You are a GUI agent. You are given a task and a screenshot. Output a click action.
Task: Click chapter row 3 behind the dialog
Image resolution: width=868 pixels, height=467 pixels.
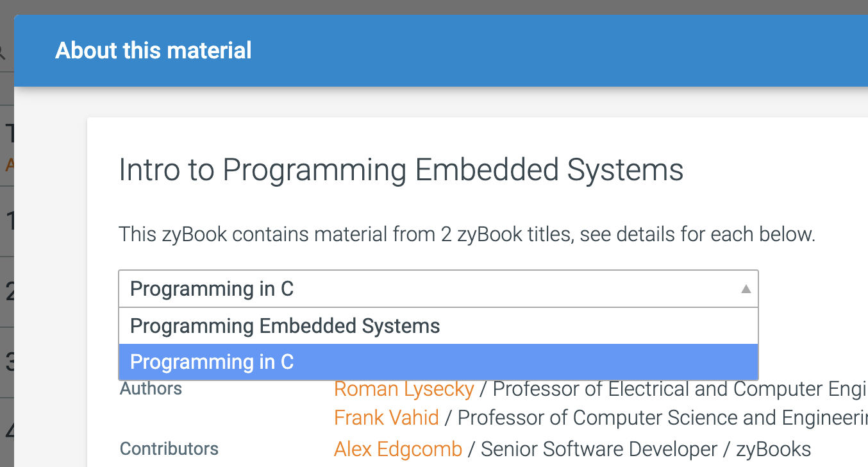7,362
